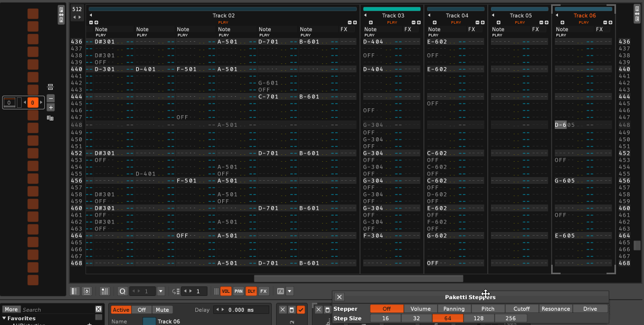Toggle the VOL volume column button
The width and height of the screenshot is (644, 325).
(226, 291)
